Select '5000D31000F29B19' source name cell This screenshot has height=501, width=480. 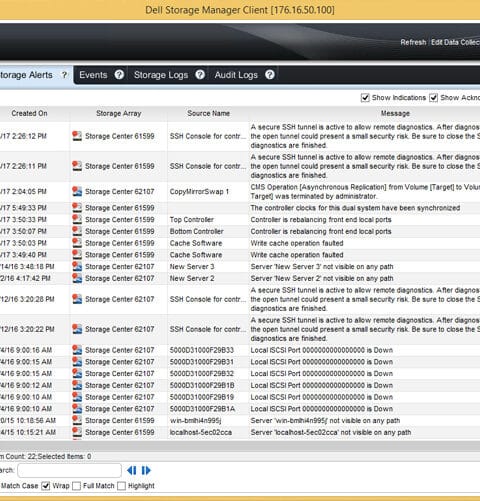pyautogui.click(x=202, y=397)
